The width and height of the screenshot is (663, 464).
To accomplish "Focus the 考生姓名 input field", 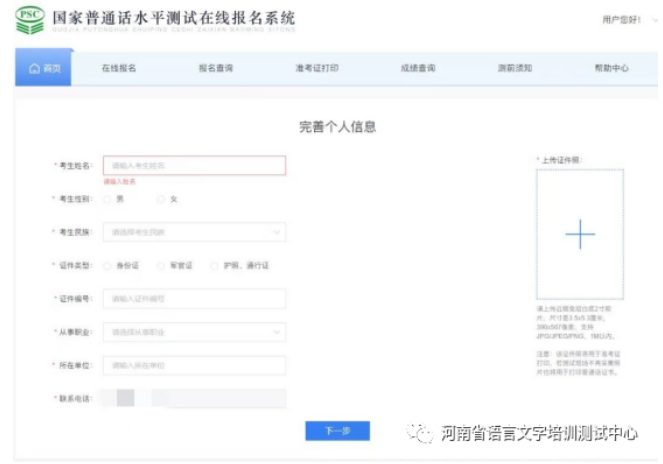I will 194,165.
